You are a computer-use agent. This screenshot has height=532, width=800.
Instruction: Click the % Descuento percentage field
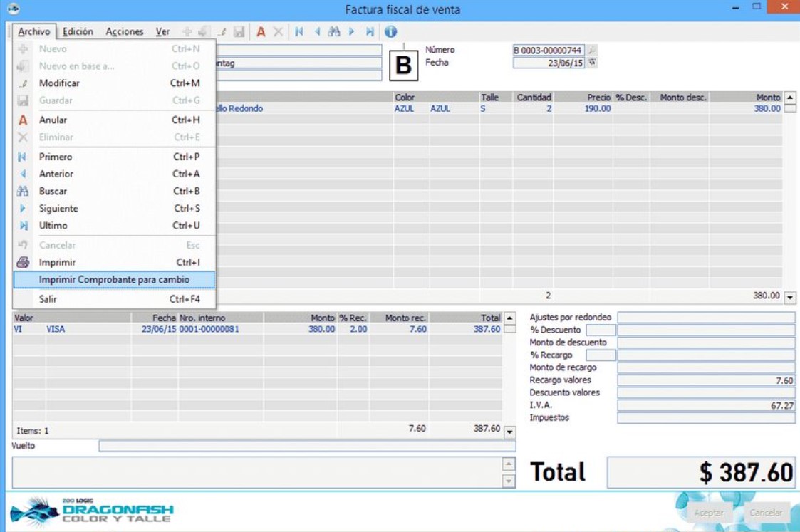click(x=600, y=330)
